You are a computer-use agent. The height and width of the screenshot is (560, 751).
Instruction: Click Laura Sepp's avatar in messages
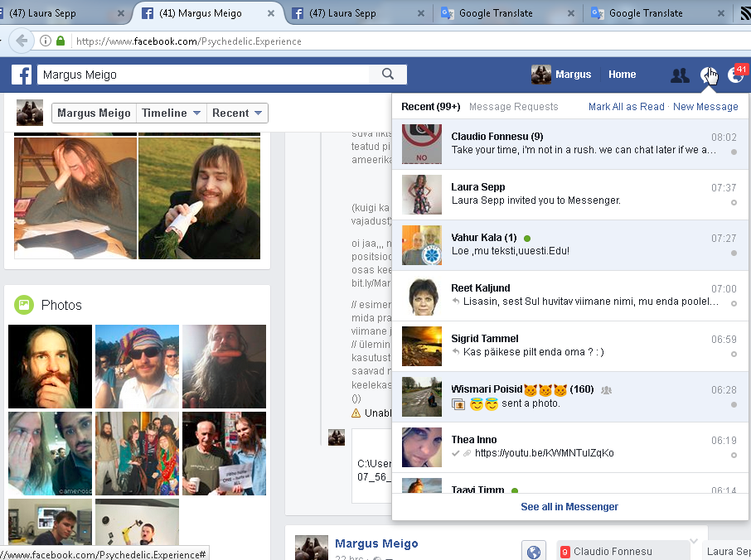421,195
